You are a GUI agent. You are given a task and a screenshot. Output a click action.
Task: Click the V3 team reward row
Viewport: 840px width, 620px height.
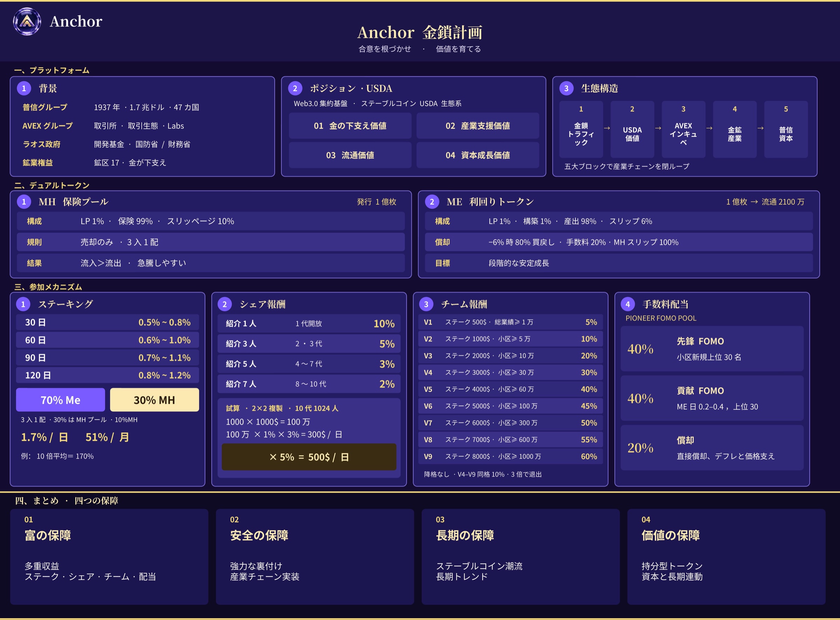(510, 356)
